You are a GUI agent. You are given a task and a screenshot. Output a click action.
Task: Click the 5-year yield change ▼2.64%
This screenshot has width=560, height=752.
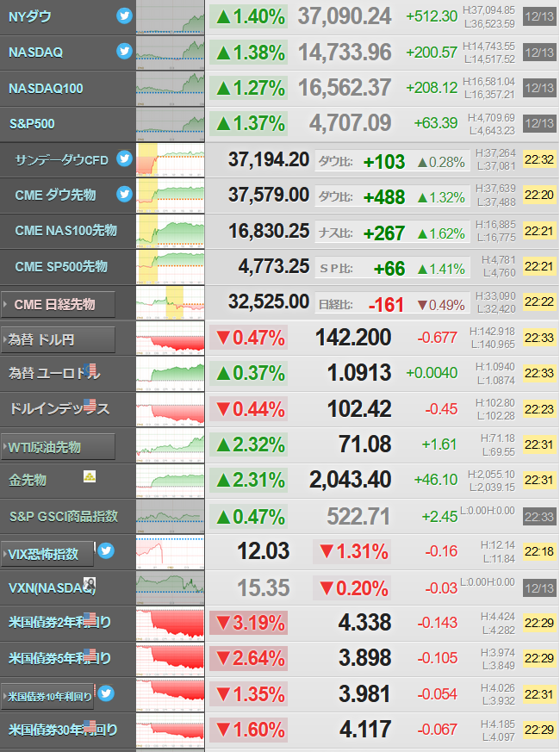[x=249, y=658]
